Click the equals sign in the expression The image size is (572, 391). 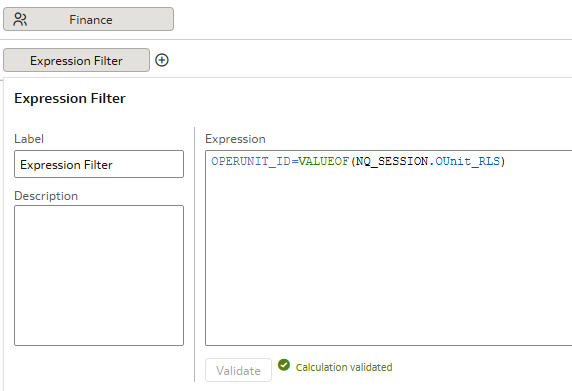coord(294,161)
